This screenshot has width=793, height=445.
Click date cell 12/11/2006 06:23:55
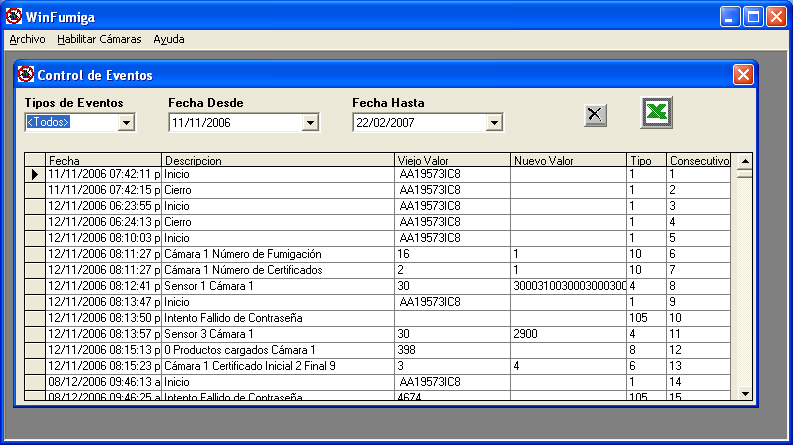pos(103,206)
